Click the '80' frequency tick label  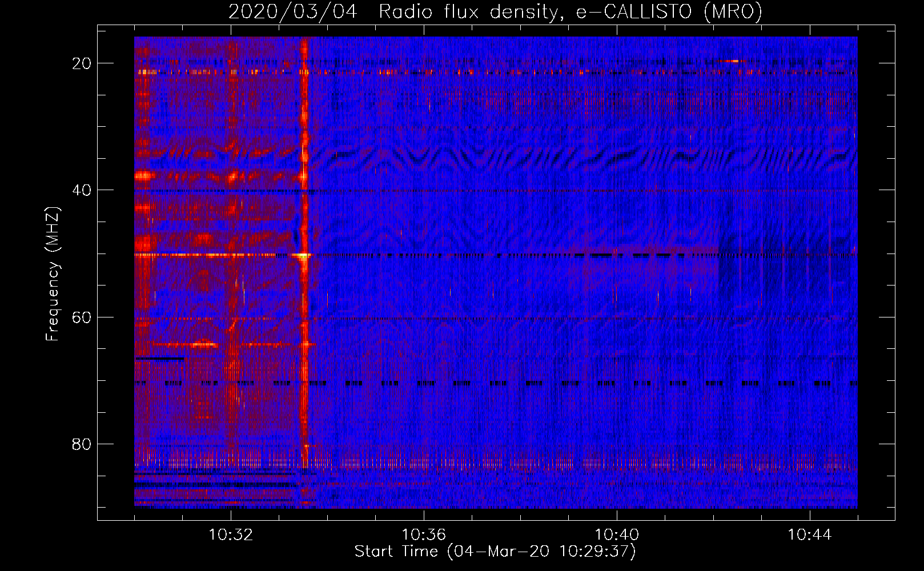point(82,444)
